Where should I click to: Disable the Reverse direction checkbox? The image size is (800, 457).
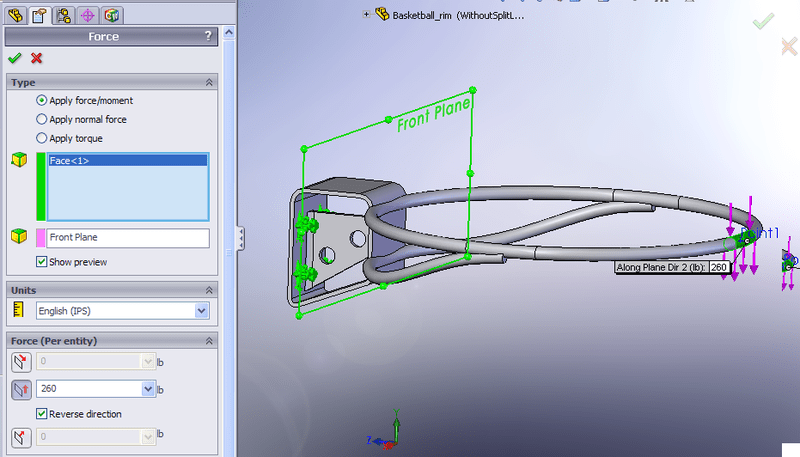point(41,413)
